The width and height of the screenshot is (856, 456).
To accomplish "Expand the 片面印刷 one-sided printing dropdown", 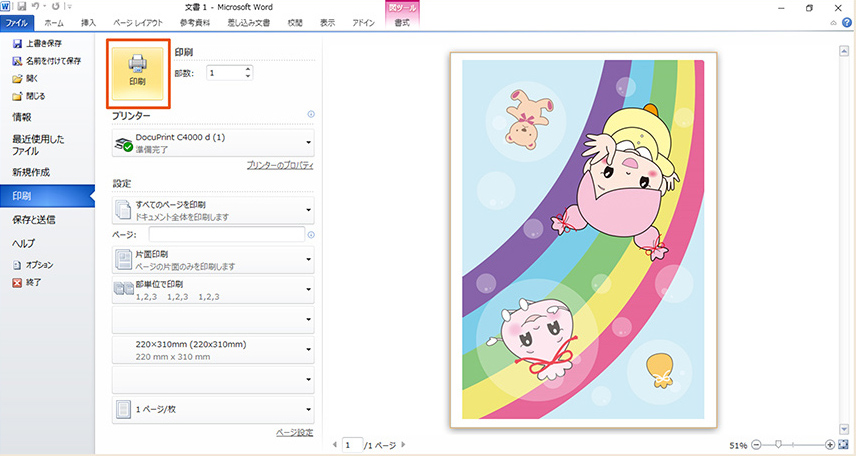I will (212, 261).
